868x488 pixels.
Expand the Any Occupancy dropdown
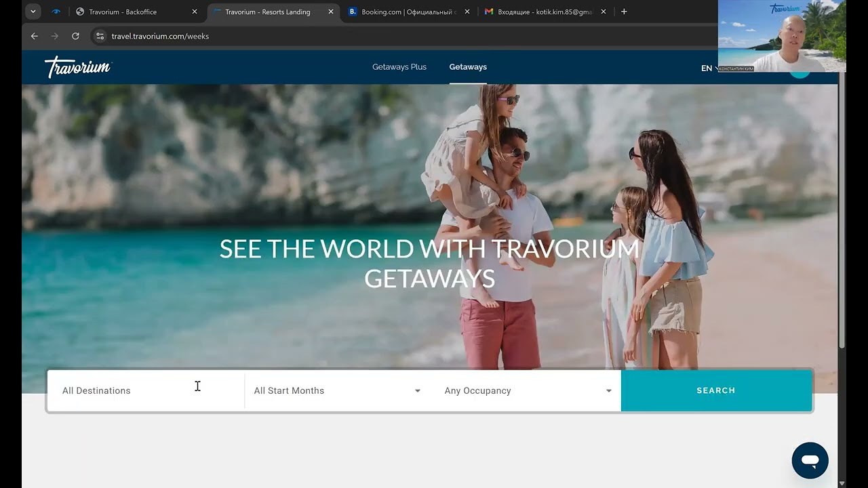528,390
